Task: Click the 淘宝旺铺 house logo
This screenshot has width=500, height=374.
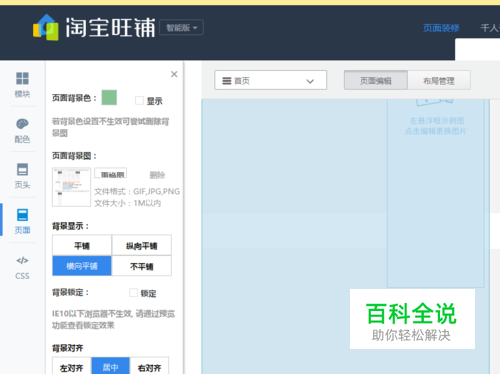Action: click(46, 27)
